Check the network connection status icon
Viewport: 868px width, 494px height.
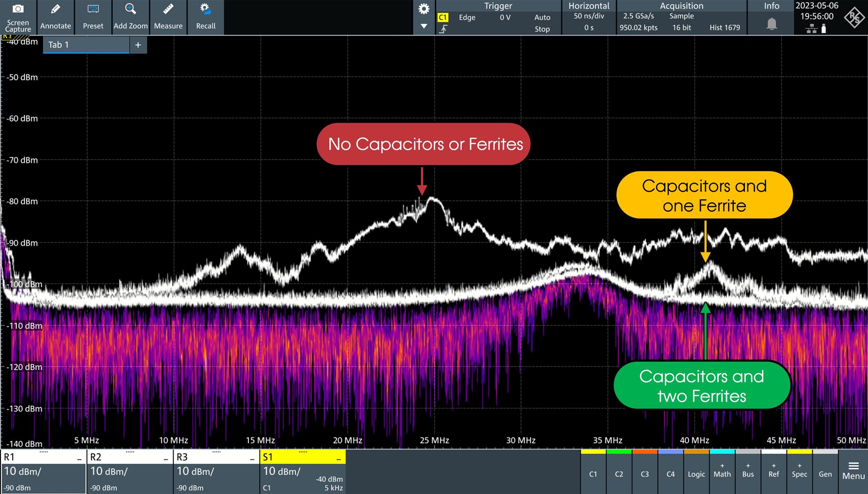tap(811, 29)
